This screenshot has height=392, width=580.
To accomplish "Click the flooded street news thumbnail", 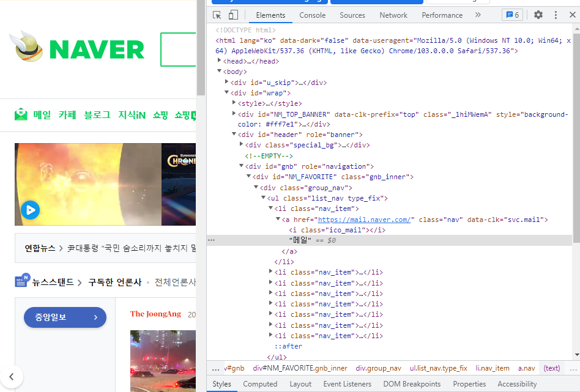I will click(163, 361).
